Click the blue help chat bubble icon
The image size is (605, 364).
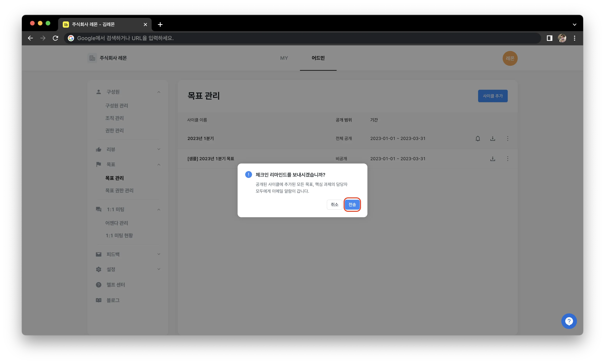[x=569, y=321]
